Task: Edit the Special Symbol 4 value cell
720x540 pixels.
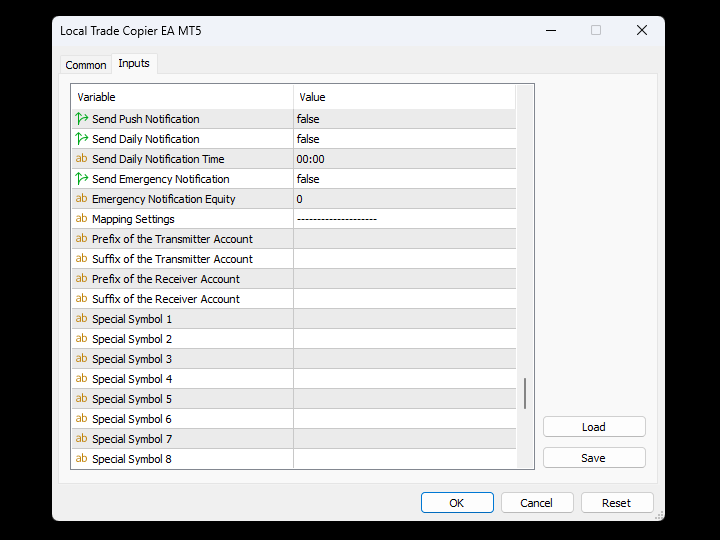Action: (405, 378)
